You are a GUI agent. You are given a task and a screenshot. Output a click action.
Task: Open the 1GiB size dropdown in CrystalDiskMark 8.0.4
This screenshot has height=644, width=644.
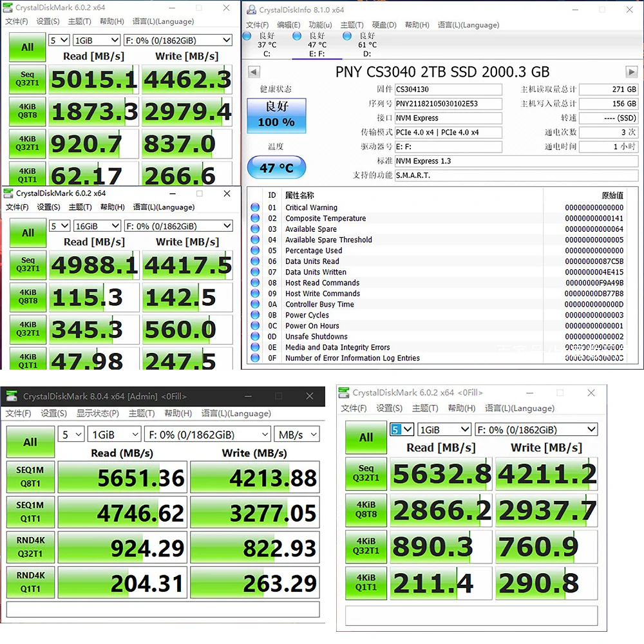point(115,435)
